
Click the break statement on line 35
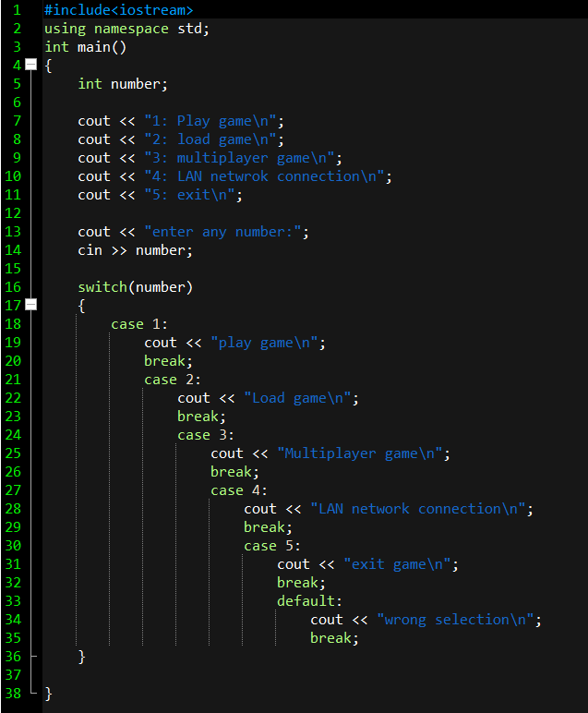tap(334, 638)
